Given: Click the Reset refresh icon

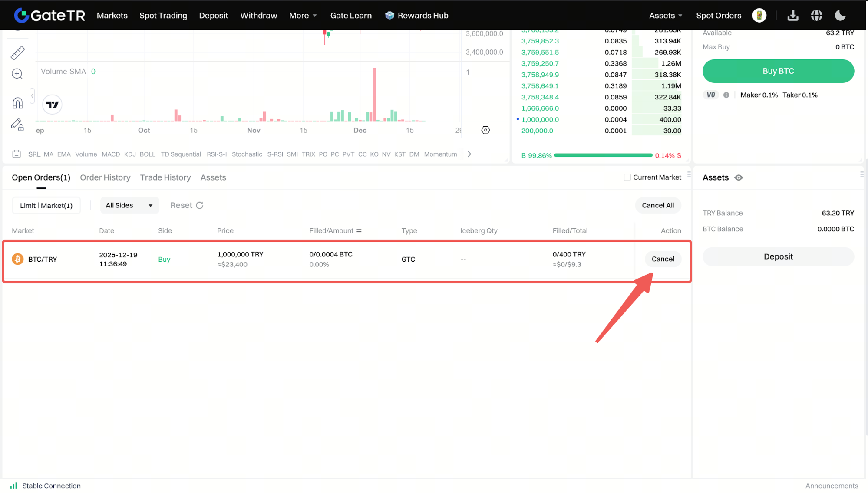Looking at the screenshot, I should pos(200,205).
